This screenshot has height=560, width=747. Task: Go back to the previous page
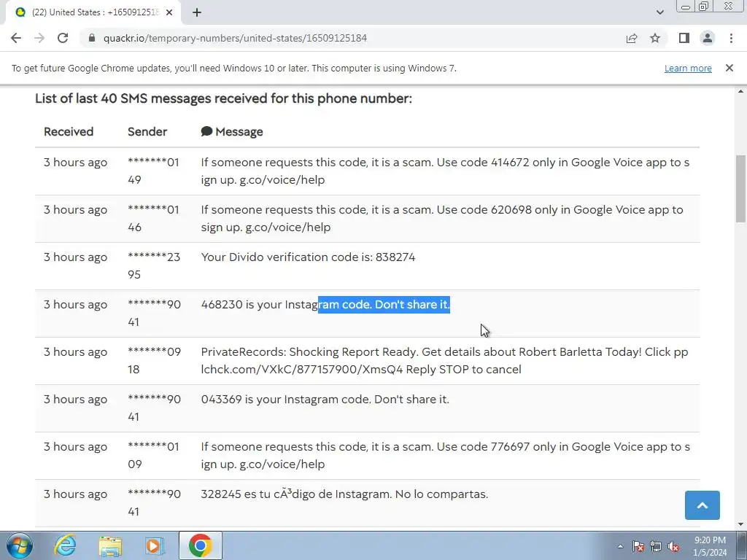click(16, 38)
